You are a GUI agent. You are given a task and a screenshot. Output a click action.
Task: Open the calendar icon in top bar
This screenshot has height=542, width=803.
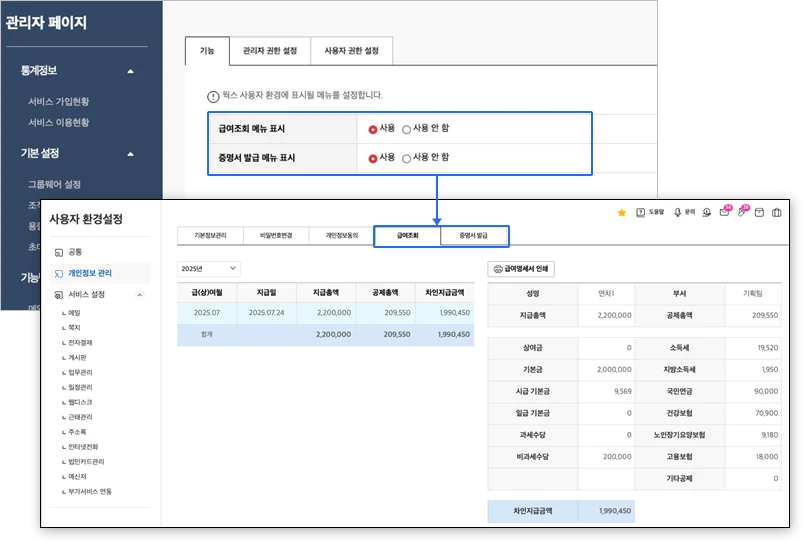click(x=759, y=212)
